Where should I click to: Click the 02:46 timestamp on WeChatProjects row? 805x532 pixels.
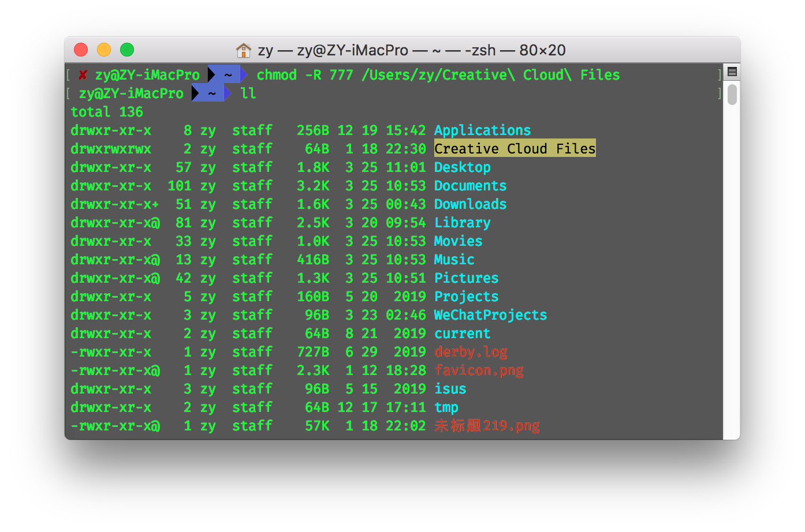pos(406,315)
